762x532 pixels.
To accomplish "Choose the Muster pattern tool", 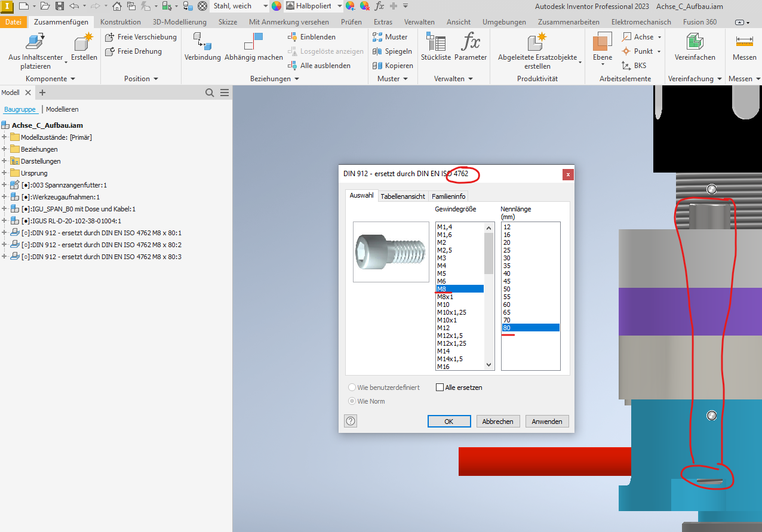I will (390, 37).
